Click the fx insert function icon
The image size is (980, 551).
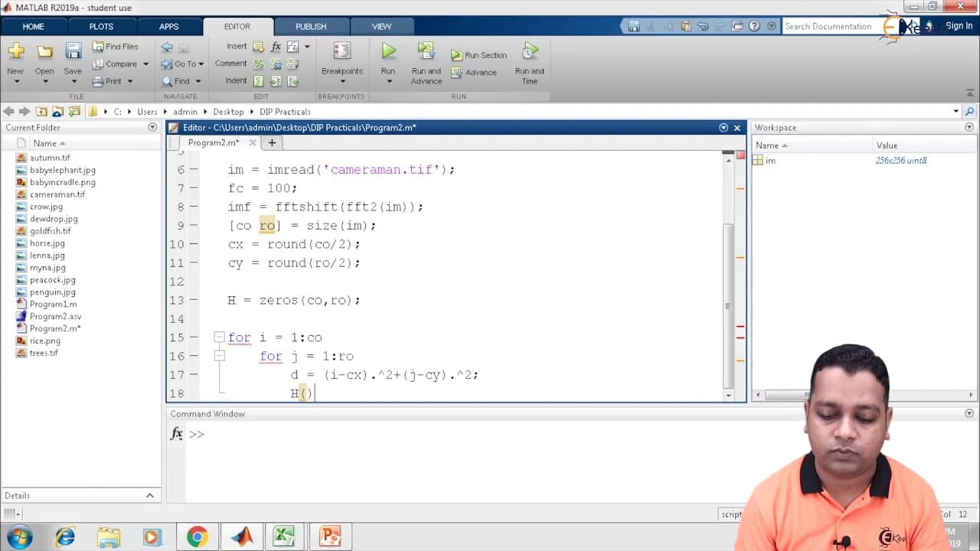276,47
